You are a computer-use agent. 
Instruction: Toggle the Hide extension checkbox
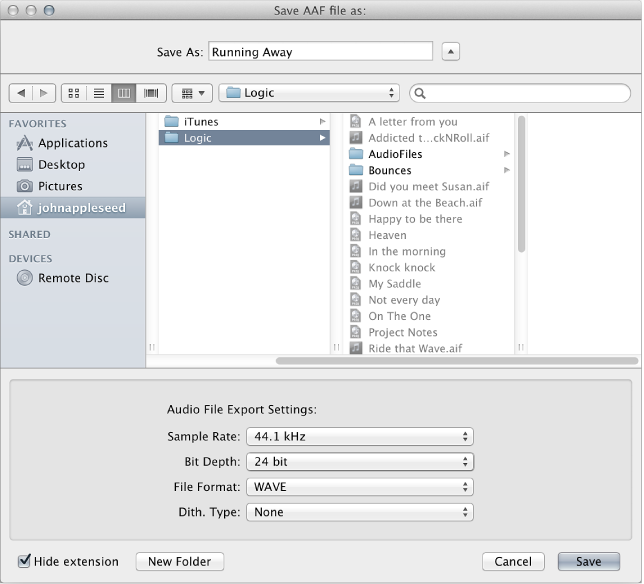point(24,561)
